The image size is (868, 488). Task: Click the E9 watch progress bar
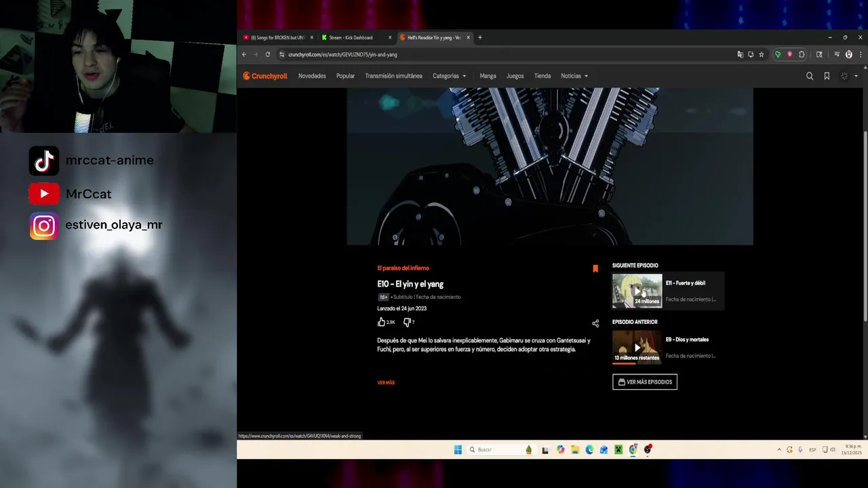coord(637,363)
